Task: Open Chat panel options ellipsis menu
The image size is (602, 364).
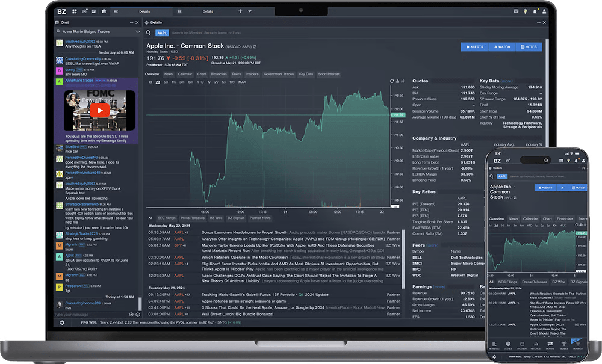Action: tap(132, 23)
